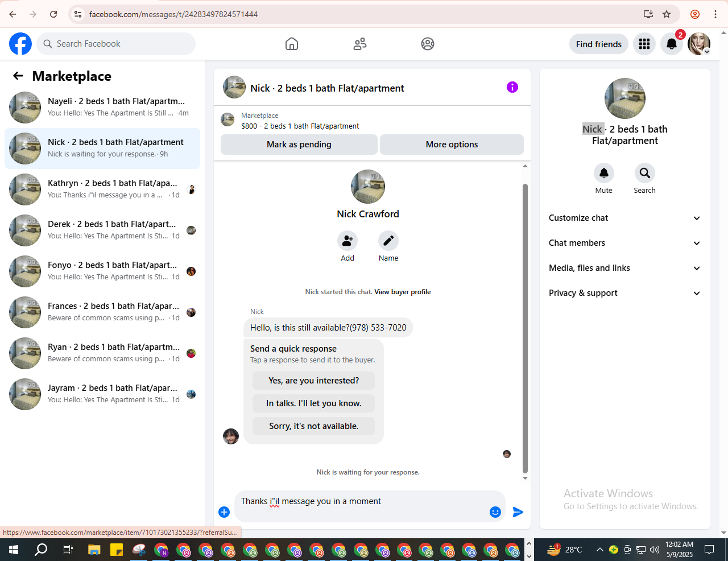The width and height of the screenshot is (728, 561).
Task: Click the Marketplace listing $800 link
Action: coord(300,126)
